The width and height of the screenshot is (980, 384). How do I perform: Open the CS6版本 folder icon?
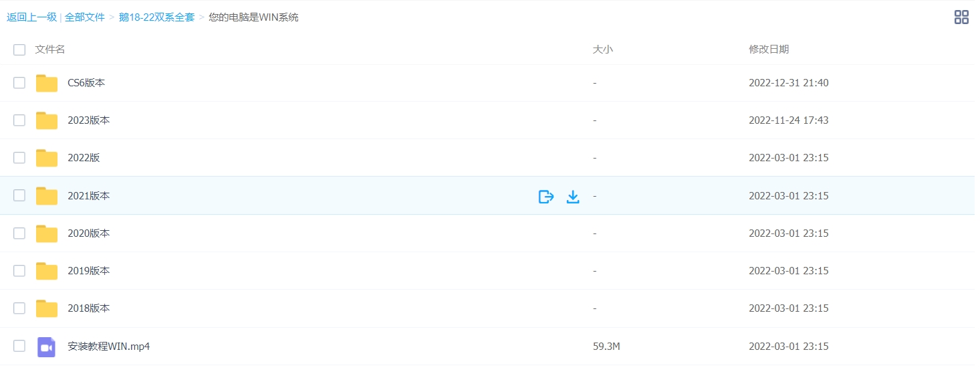coord(47,83)
